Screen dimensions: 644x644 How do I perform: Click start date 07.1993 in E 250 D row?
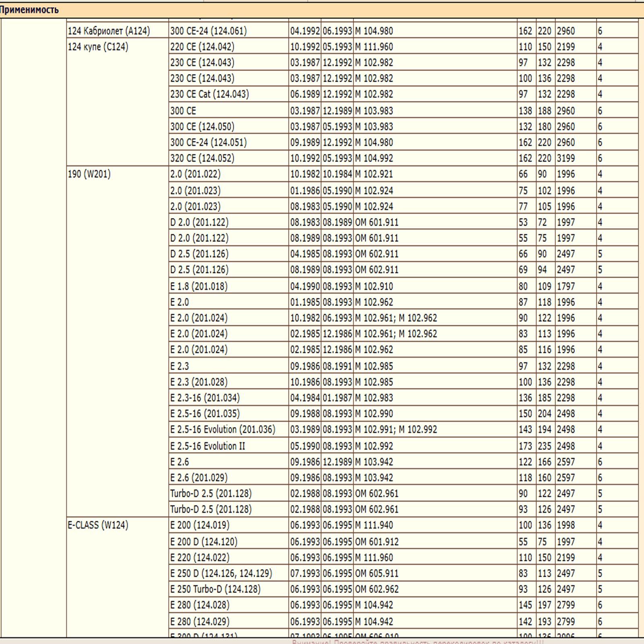pyautogui.click(x=305, y=573)
